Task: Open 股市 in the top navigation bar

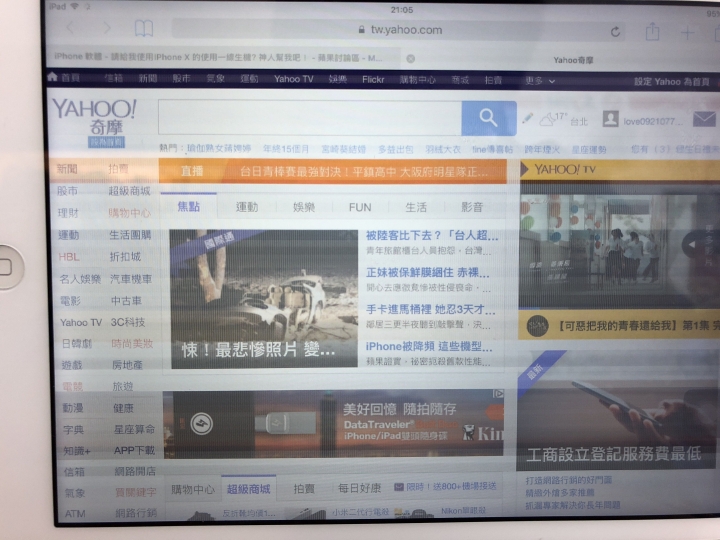Action: click(x=181, y=79)
